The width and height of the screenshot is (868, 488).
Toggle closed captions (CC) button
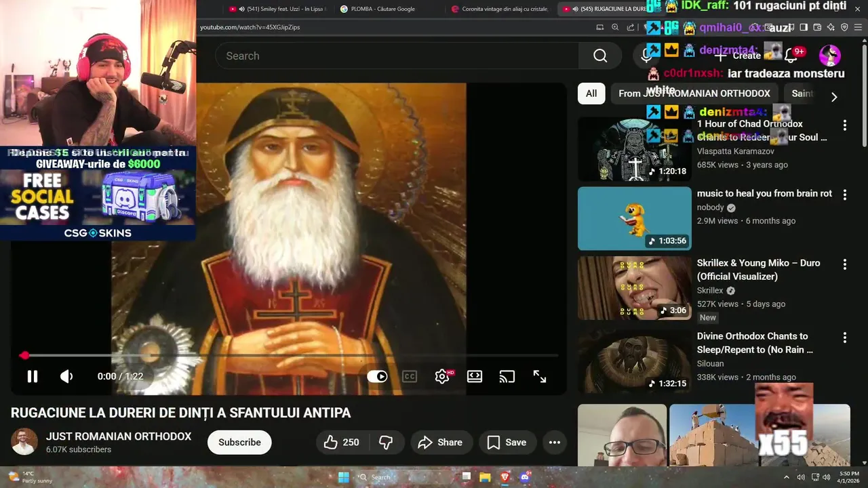pos(410,376)
